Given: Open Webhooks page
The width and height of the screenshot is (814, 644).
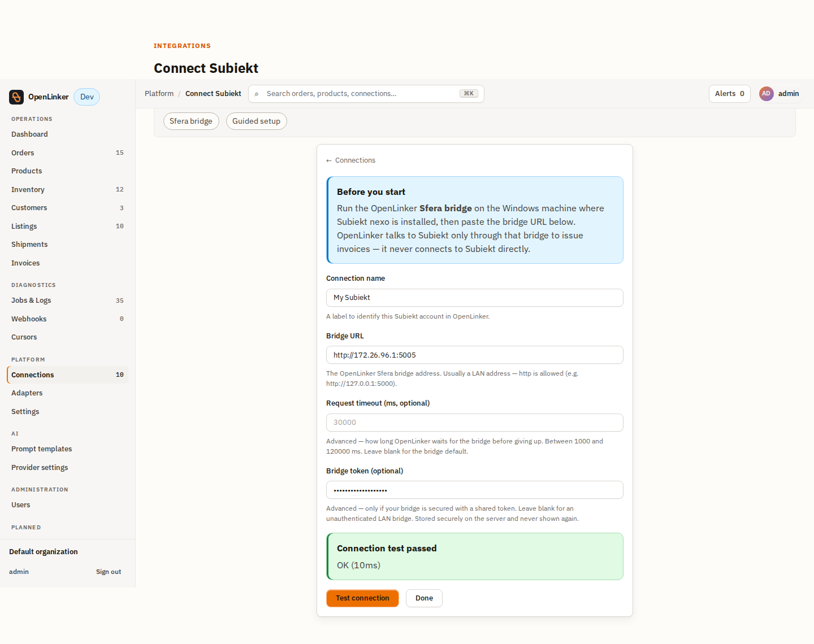Looking at the screenshot, I should (68, 319).
